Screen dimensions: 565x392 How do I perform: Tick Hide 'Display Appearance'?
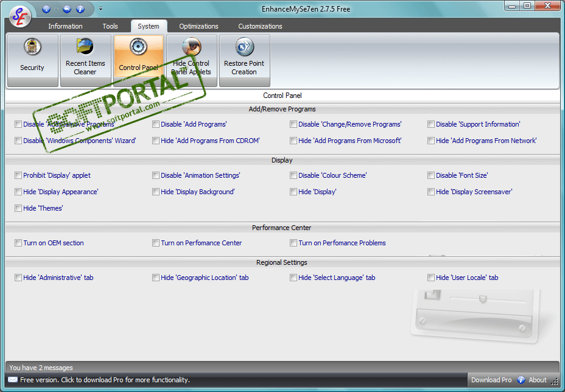click(x=18, y=192)
